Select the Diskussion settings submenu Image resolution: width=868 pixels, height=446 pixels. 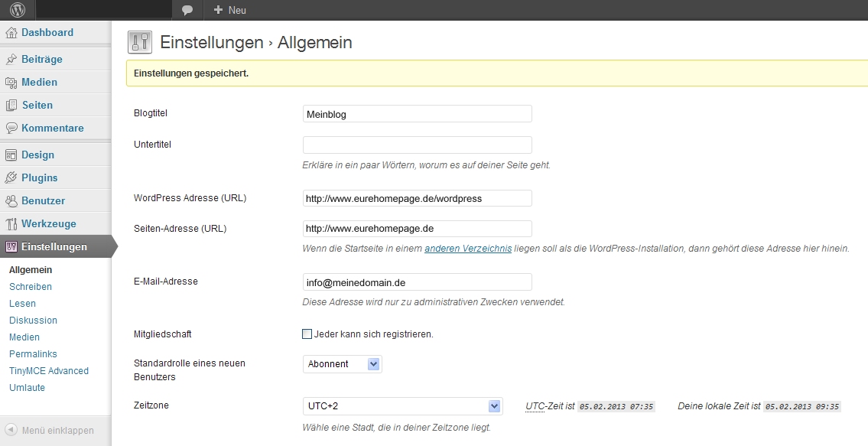(x=33, y=321)
